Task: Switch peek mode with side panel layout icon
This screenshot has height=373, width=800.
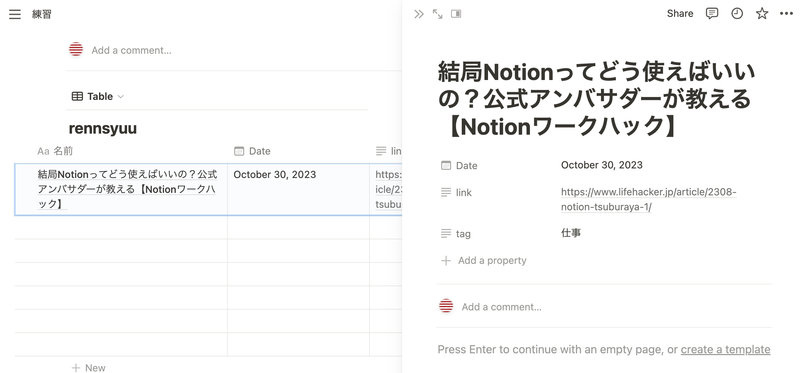Action: pos(456,14)
